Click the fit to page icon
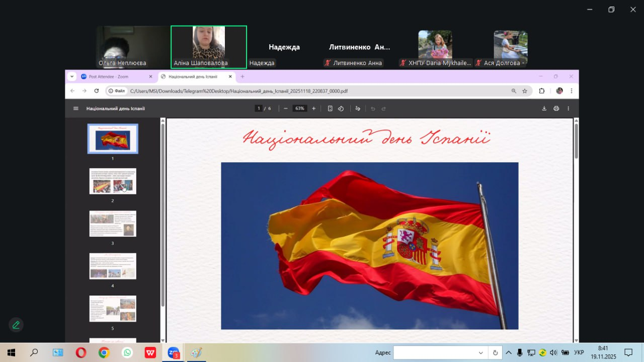This screenshot has width=644, height=362. [x=330, y=108]
